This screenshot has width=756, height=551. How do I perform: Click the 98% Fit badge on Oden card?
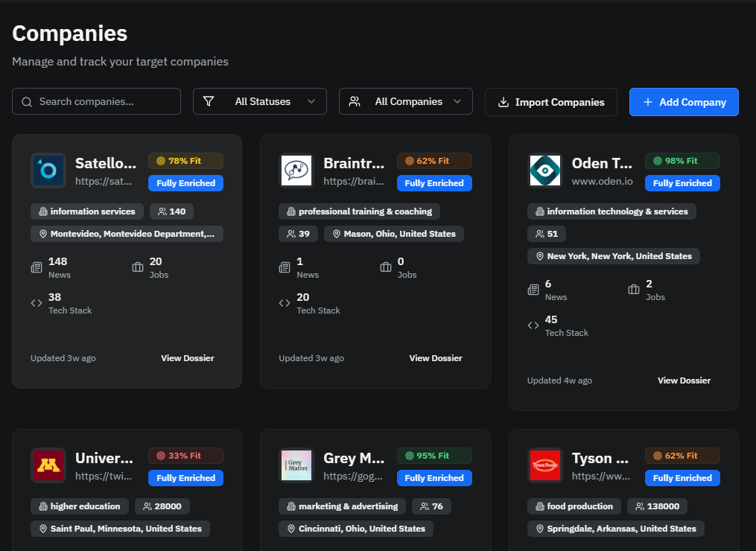pyautogui.click(x=682, y=161)
